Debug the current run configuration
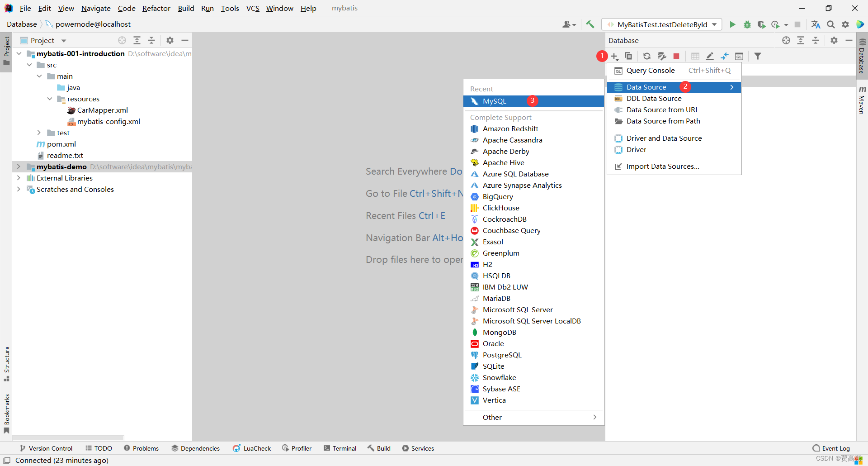868x466 pixels. [x=747, y=24]
